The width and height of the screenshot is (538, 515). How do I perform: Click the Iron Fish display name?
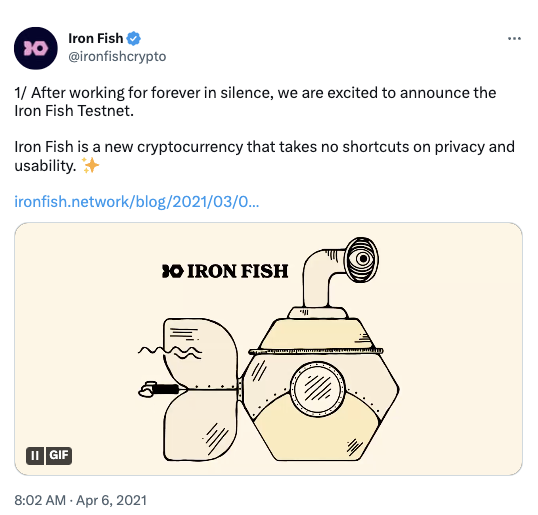(x=96, y=38)
